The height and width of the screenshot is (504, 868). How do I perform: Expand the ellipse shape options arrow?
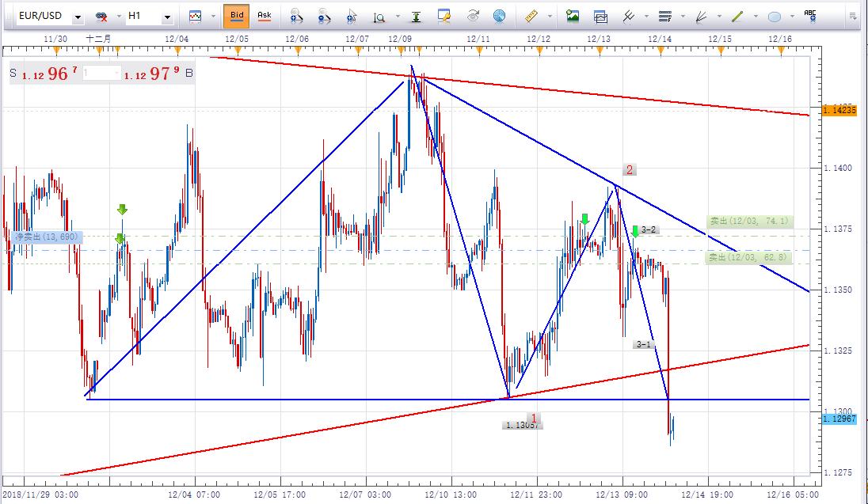[x=792, y=17]
